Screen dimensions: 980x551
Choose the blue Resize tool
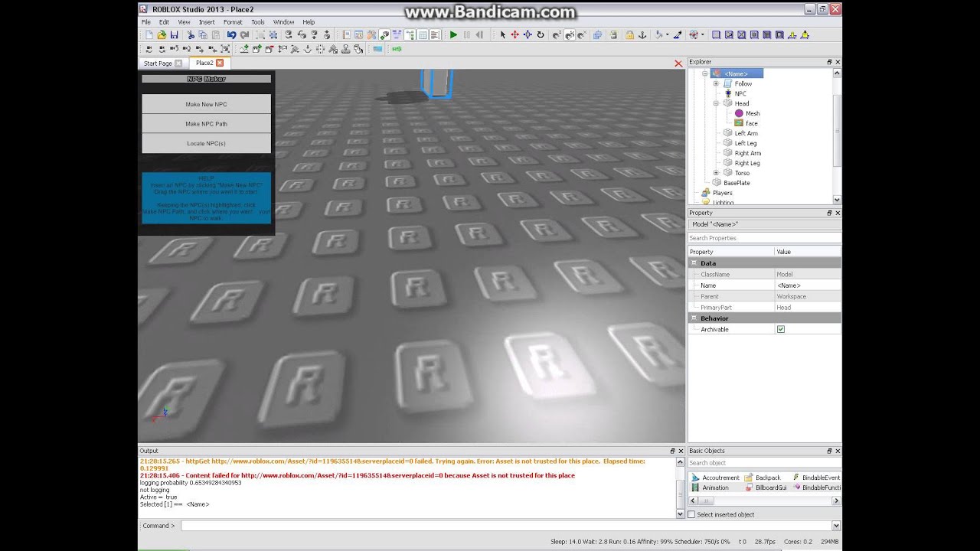point(528,35)
